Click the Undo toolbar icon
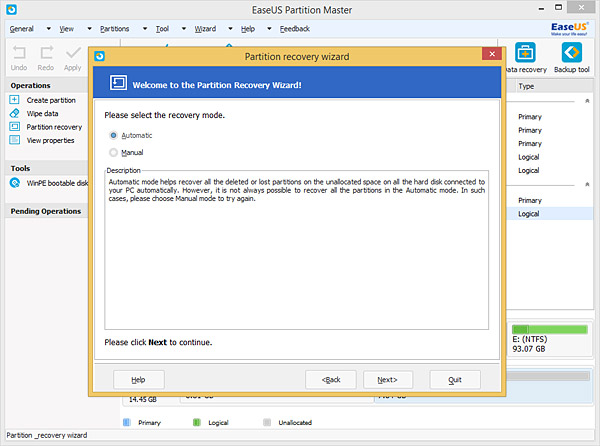The image size is (600, 446). 19,52
